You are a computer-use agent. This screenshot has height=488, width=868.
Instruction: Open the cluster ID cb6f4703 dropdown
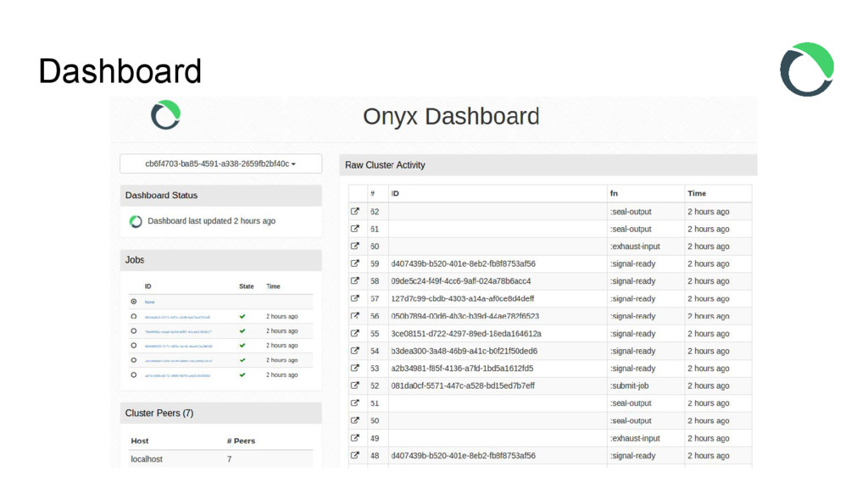221,164
